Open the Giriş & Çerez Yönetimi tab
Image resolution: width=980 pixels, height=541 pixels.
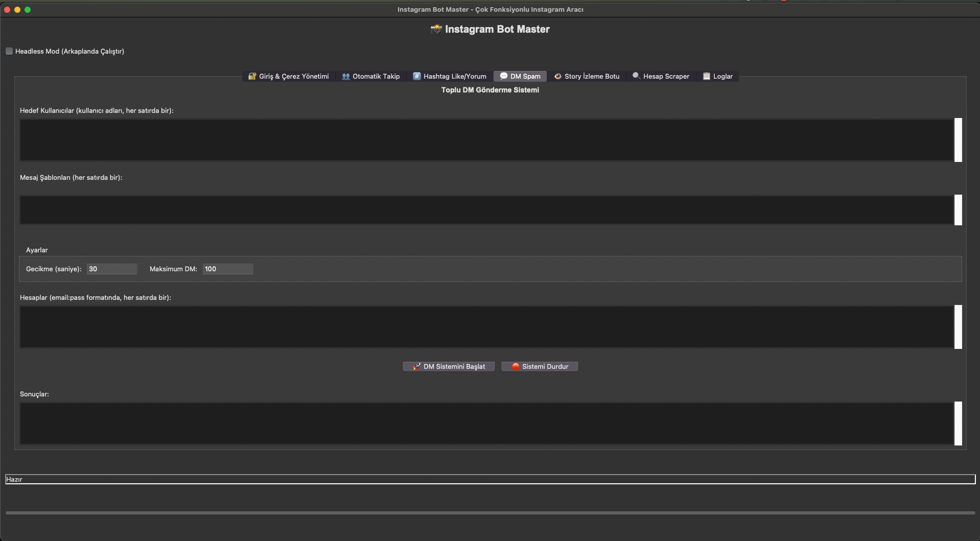289,76
